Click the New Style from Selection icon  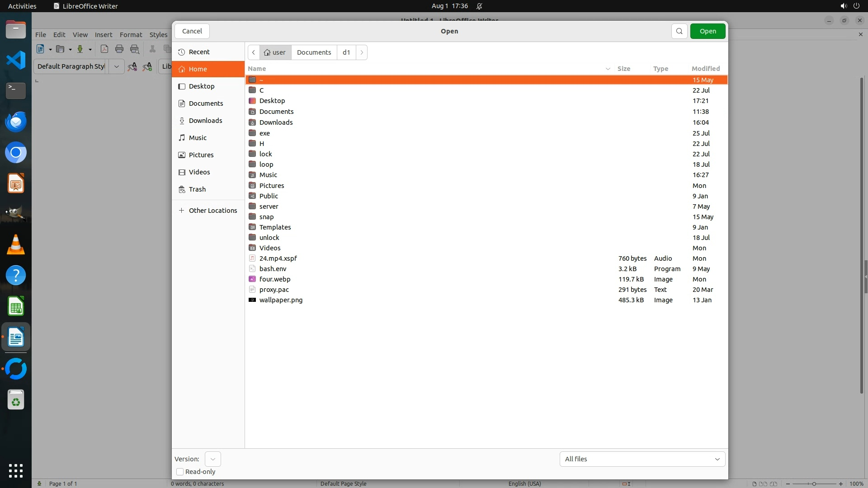coord(147,66)
